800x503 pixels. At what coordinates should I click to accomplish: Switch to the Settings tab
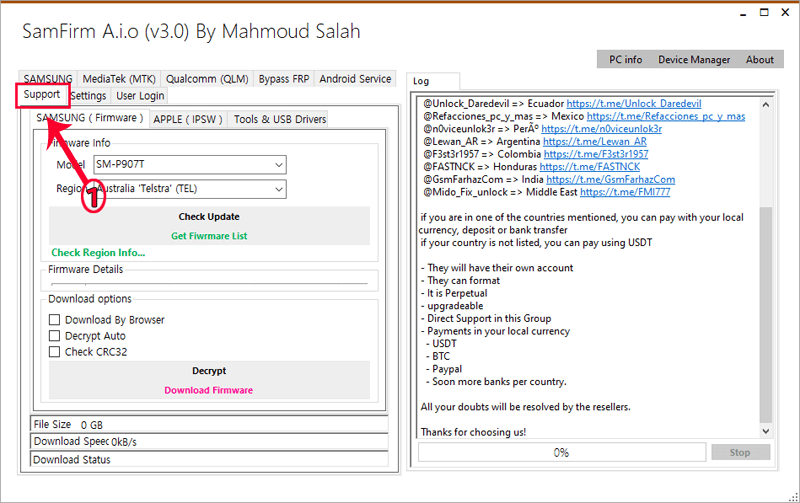pyautogui.click(x=88, y=96)
